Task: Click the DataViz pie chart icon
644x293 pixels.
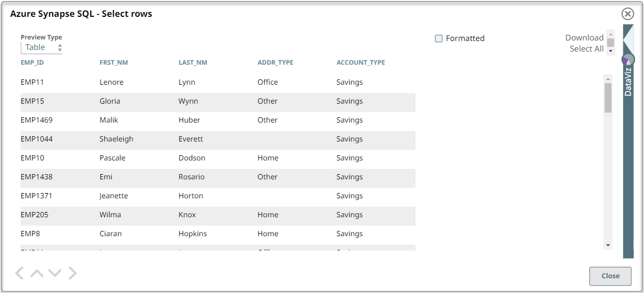Action: tap(628, 59)
